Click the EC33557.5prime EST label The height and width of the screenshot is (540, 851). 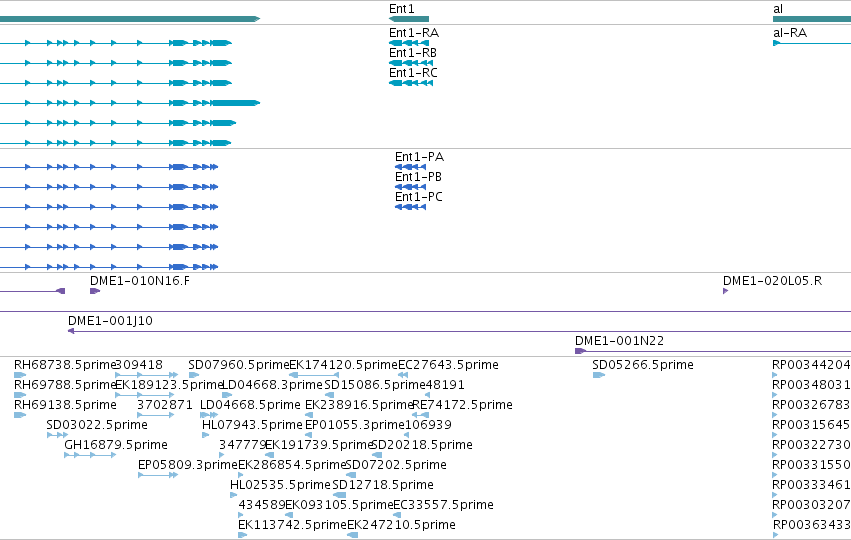[x=443, y=505]
